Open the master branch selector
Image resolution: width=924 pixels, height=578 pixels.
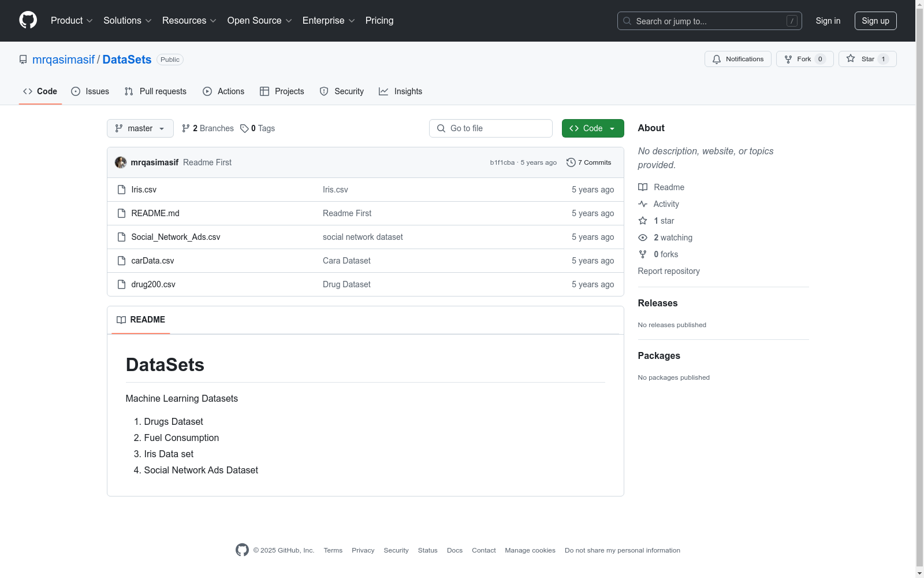pyautogui.click(x=140, y=128)
